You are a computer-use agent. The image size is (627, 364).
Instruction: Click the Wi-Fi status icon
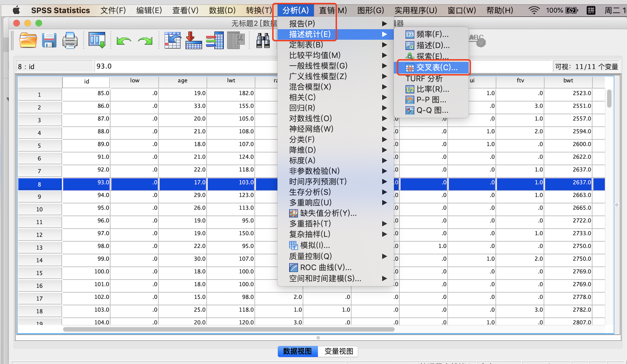tap(534, 10)
